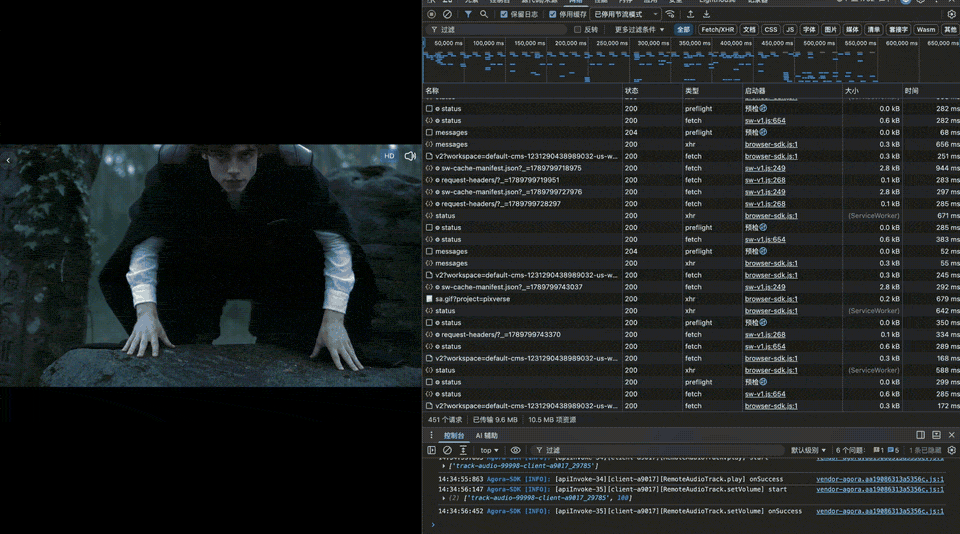Image resolution: width=960 pixels, height=534 pixels.
Task: Click preflight icon in first status row
Action: pos(763,108)
